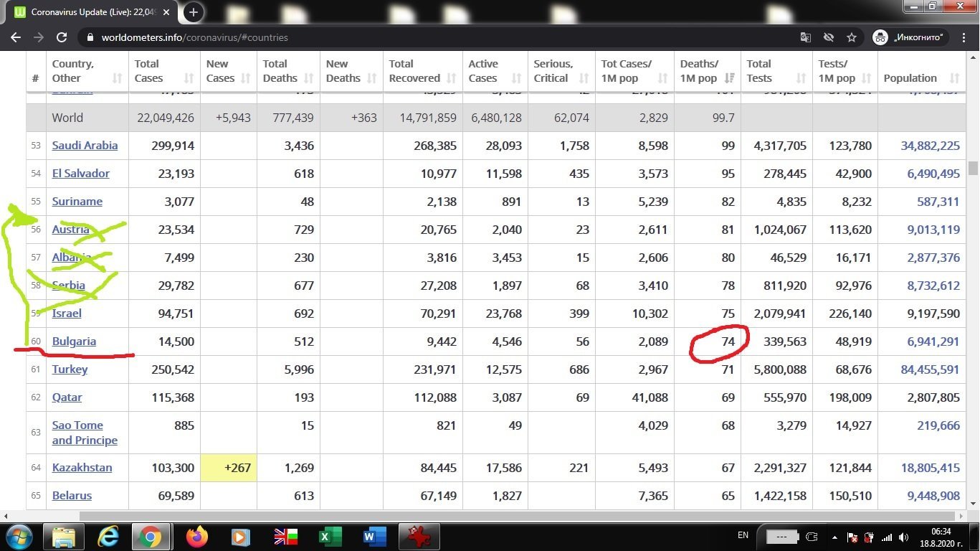Sort table by Total Cases column

(x=163, y=71)
